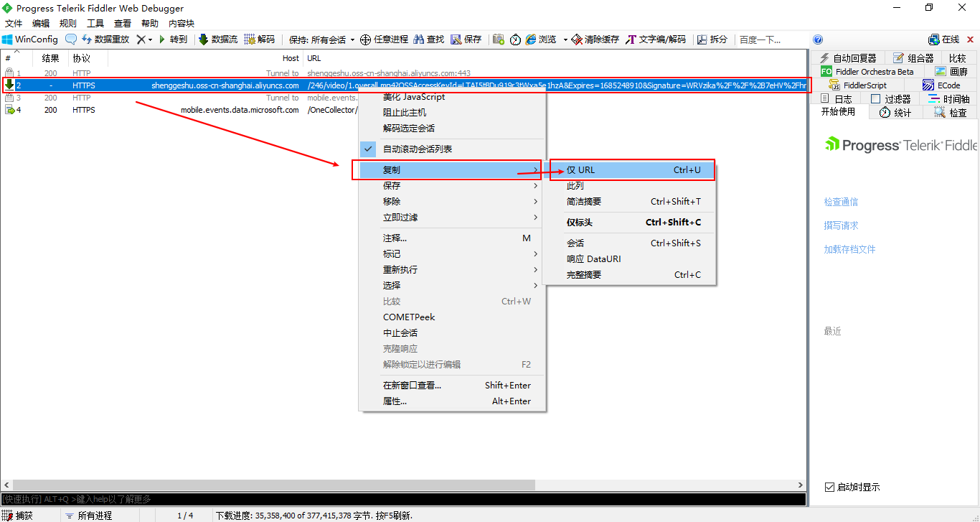Toggle the 捕获 capturing status indicator
This screenshot has width=980, height=522.
pos(18,516)
